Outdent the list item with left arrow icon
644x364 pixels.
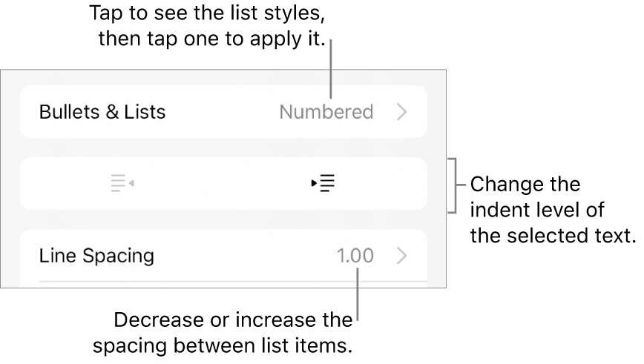[122, 183]
